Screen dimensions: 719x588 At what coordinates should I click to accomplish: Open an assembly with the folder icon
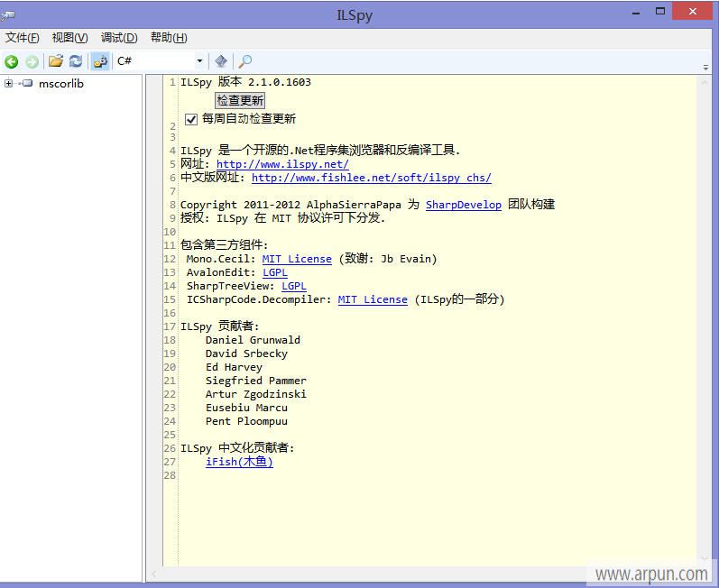[56, 61]
